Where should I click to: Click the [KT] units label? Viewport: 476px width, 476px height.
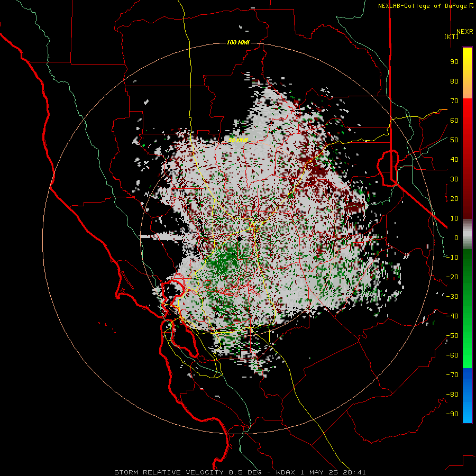click(x=451, y=36)
